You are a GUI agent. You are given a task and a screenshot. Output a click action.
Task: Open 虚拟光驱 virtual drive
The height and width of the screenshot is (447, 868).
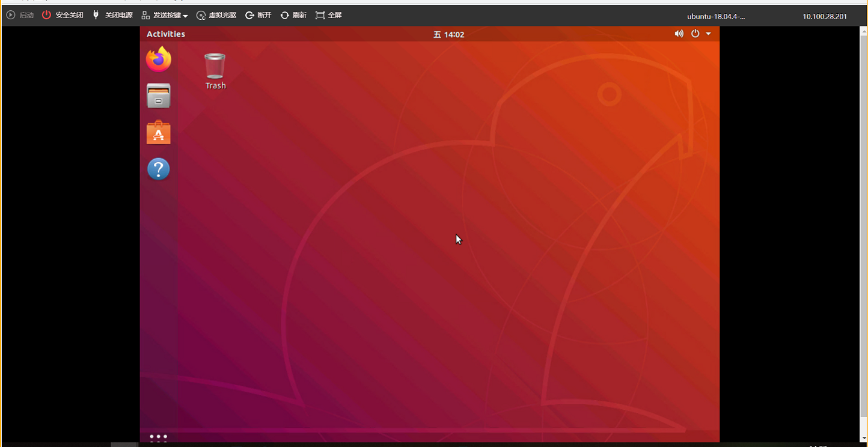[x=216, y=15]
